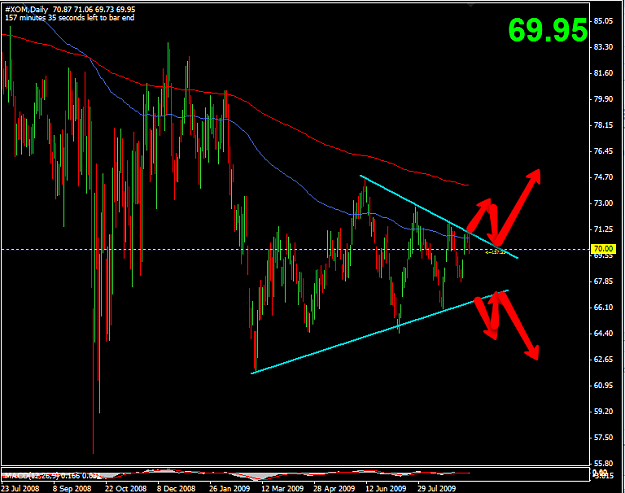Click the 85.05 price axis label
This screenshot has height=493, width=625.
(x=603, y=21)
